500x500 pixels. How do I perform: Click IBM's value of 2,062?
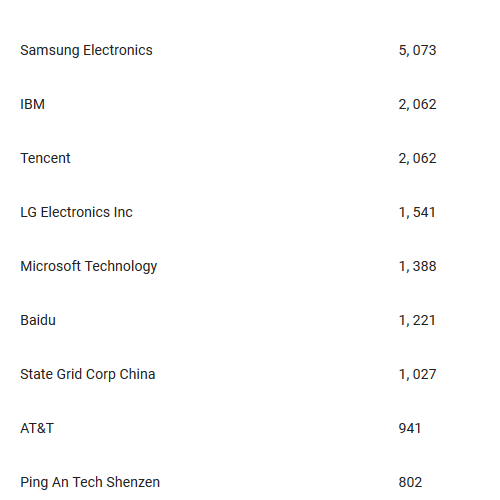pos(417,105)
